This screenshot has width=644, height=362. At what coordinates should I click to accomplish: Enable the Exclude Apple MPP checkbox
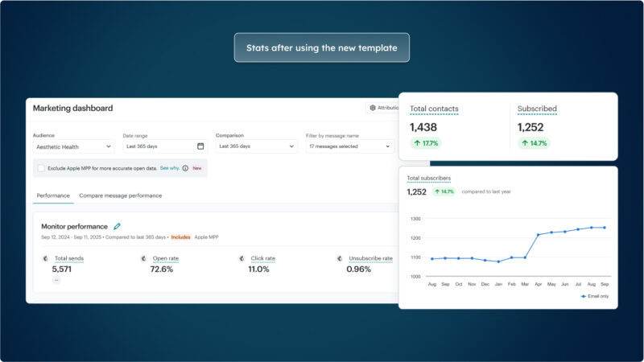41,168
